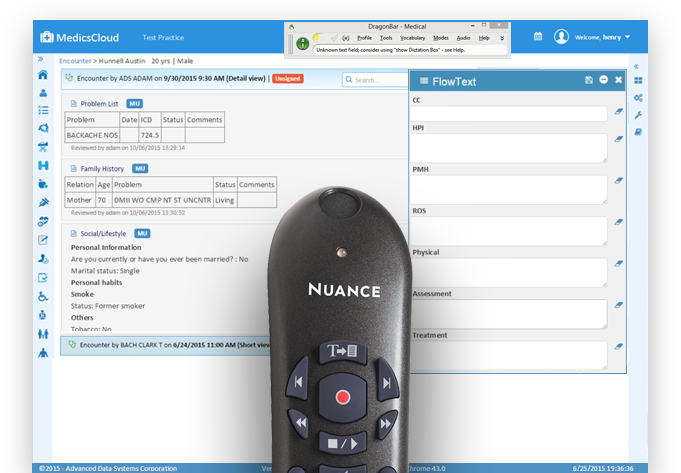Open the grid dashboard icon in right sidebar
681x473 pixels.
638,80
